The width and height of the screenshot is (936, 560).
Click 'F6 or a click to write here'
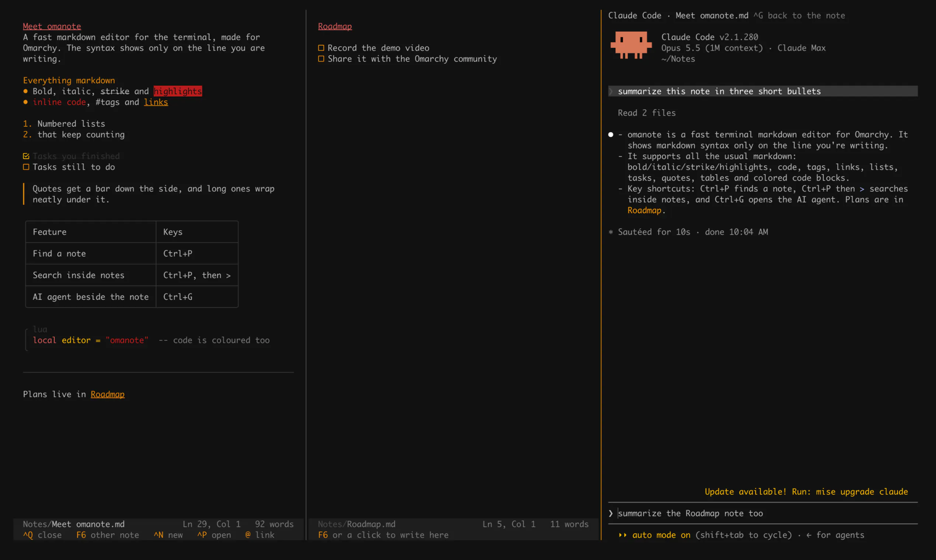[384, 535]
